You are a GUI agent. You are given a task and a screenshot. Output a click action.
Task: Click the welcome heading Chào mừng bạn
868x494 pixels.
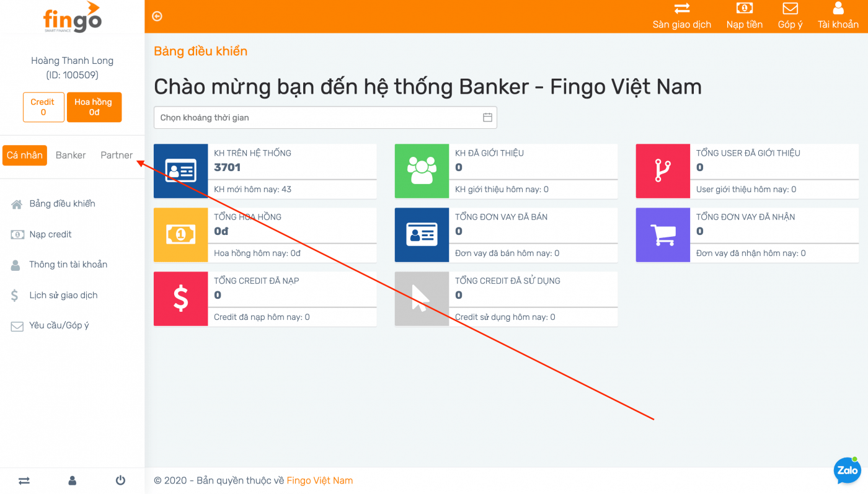pyautogui.click(x=428, y=86)
